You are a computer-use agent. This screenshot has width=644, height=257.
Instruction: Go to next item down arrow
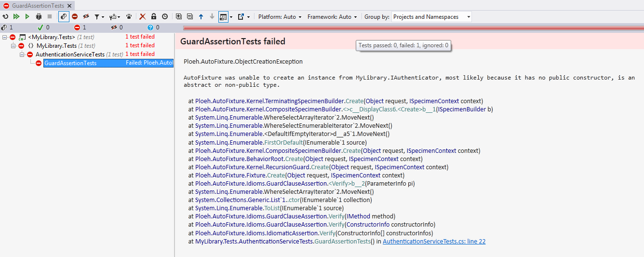[x=212, y=16]
